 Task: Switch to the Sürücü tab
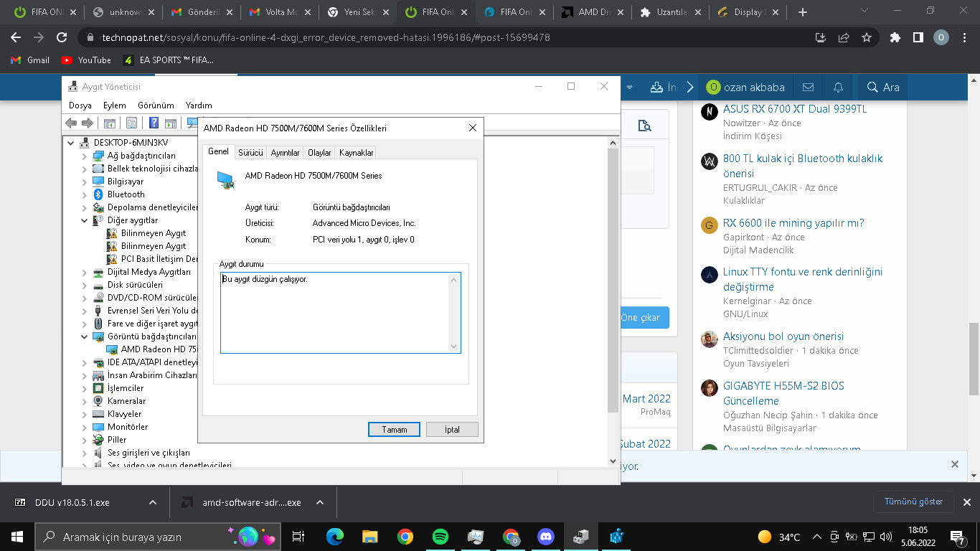point(250,153)
